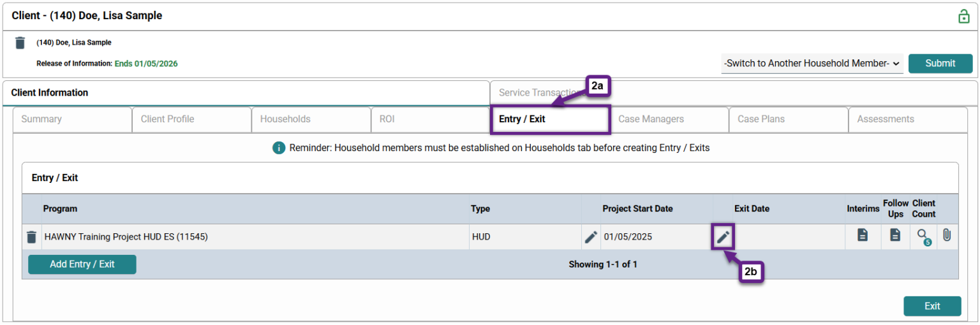
Task: Edit the Project Start Date pencil icon
Action: [591, 237]
